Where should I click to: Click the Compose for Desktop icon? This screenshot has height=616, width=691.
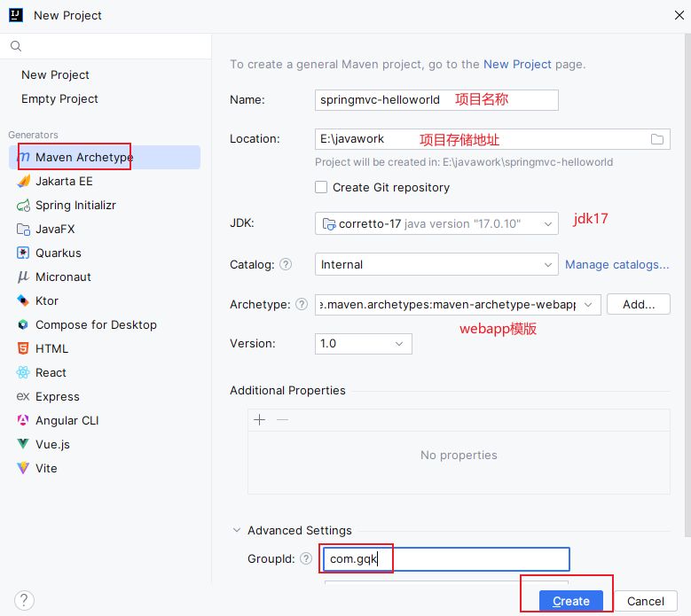point(23,324)
